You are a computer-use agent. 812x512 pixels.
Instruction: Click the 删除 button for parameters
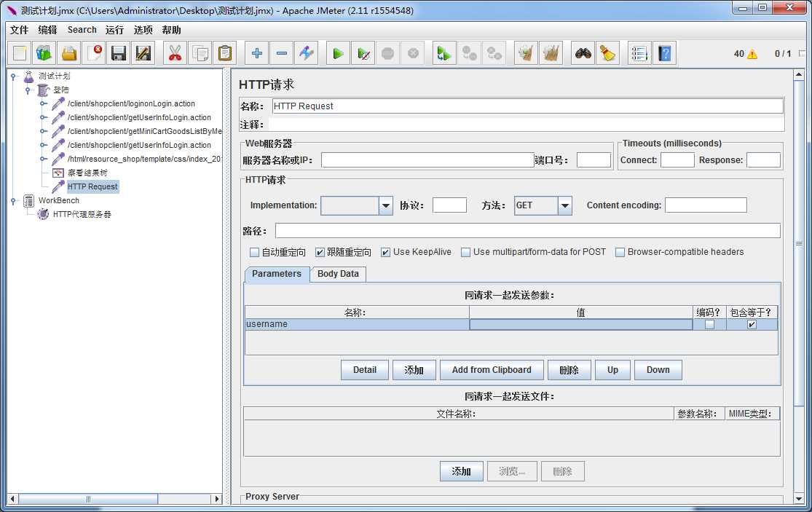[569, 370]
